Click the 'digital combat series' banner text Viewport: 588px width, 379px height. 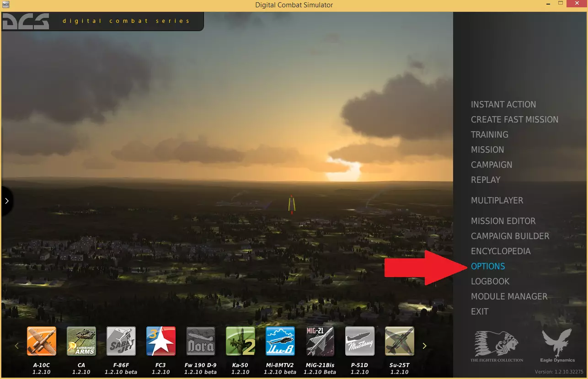coord(126,21)
